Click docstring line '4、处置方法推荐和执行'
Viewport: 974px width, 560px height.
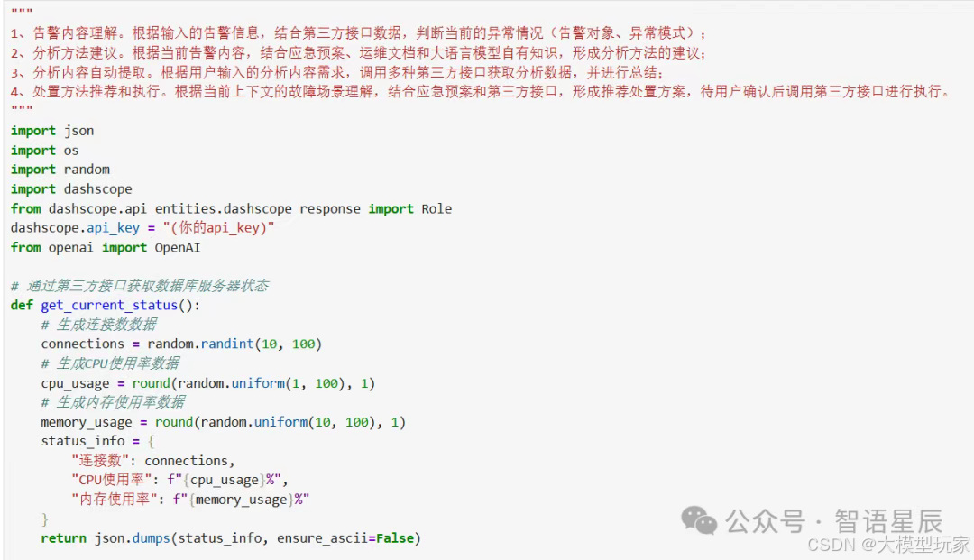pyautogui.click(x=480, y=92)
